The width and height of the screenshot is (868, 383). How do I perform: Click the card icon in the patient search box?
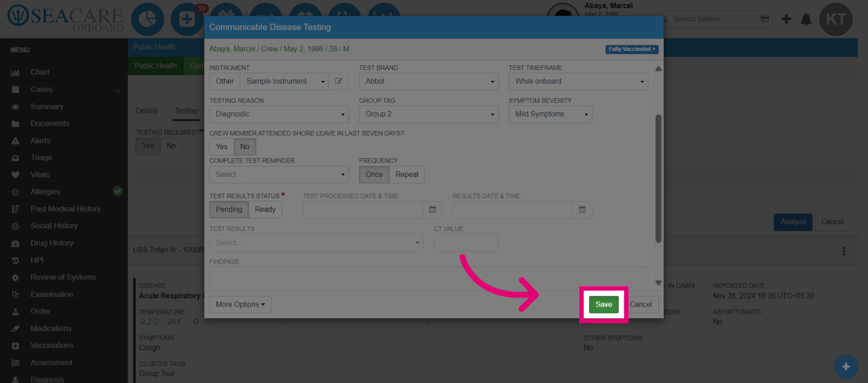point(764,19)
